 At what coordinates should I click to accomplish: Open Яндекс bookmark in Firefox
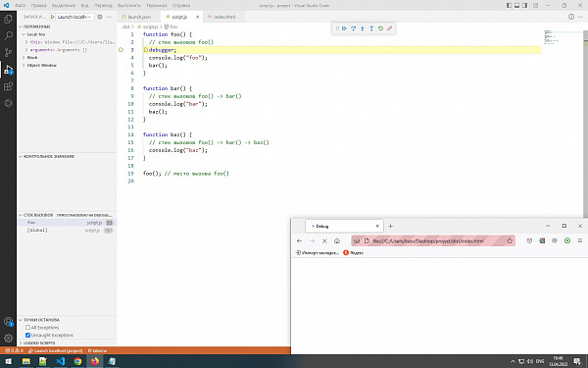click(x=353, y=253)
